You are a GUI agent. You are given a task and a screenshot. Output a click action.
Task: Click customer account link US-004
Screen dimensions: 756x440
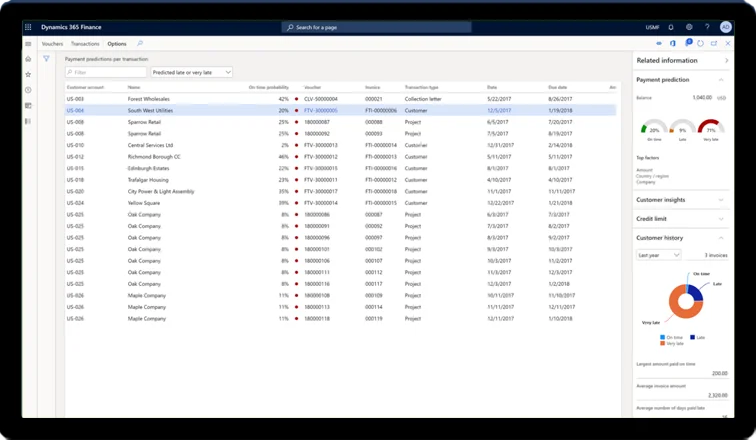click(x=76, y=110)
